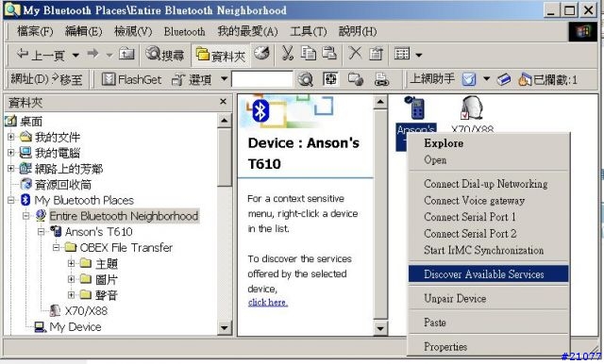Click the Properties icon in toolbar
The image size is (604, 364).
[376, 54]
